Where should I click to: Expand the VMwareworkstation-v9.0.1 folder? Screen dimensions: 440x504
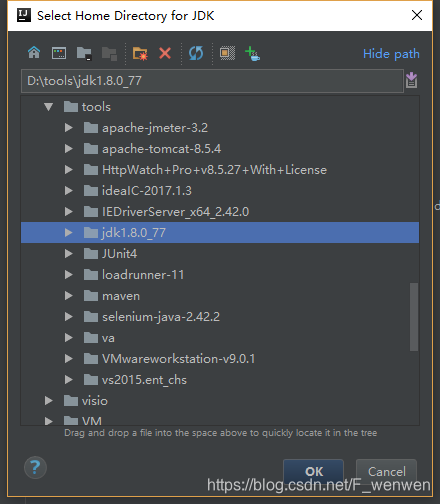(x=69, y=359)
